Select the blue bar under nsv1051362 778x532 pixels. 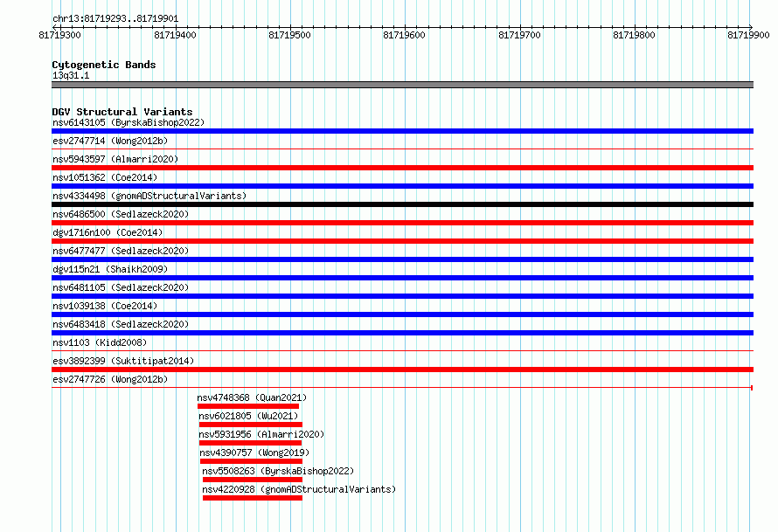pos(402,186)
